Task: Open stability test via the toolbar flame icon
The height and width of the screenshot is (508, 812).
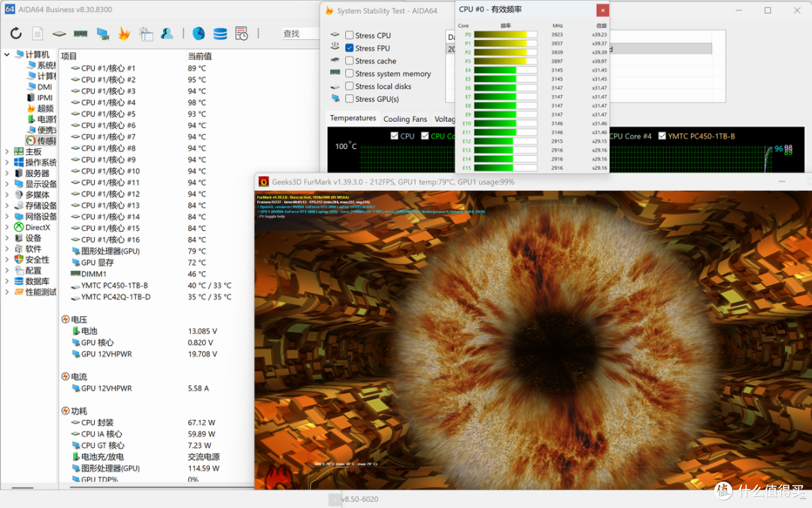Action: tap(124, 34)
